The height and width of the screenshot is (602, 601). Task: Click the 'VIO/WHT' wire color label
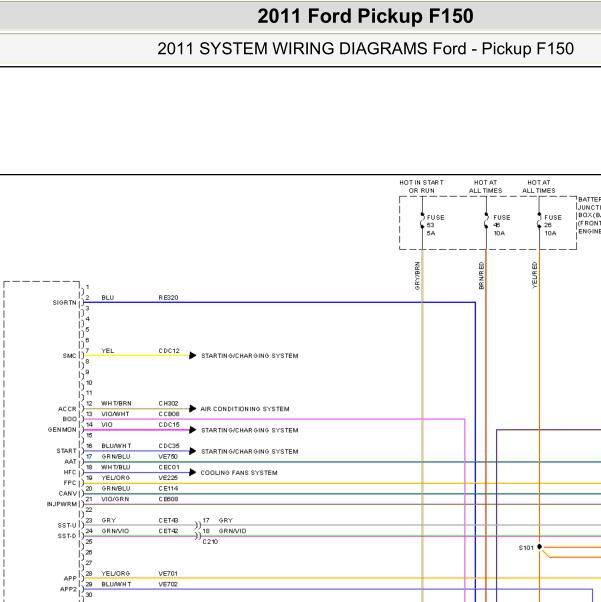pyautogui.click(x=115, y=414)
